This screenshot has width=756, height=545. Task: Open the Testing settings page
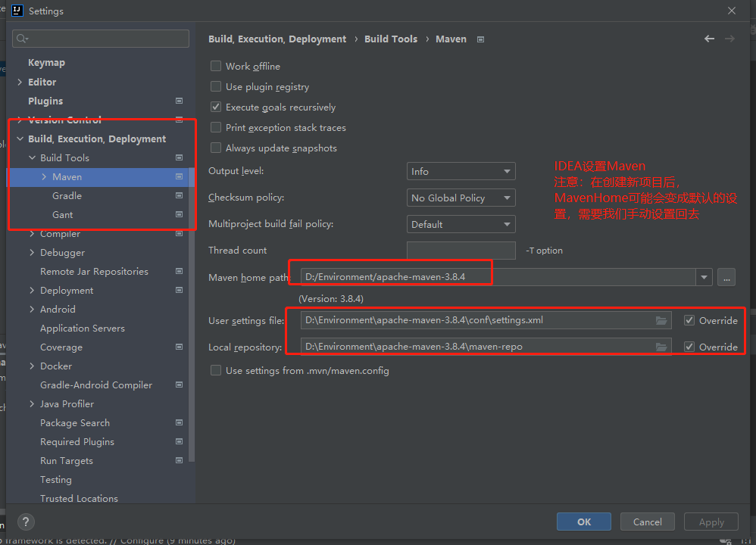pyautogui.click(x=56, y=479)
